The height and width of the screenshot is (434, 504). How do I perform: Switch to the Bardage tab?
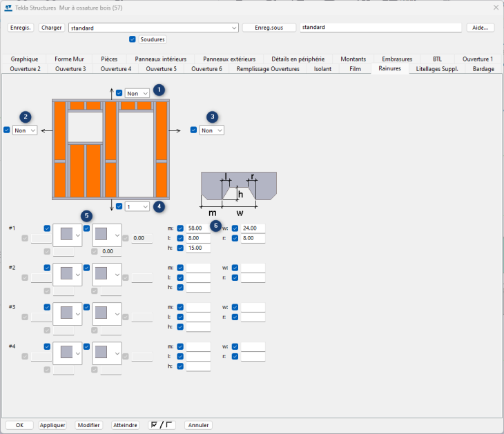coord(483,69)
